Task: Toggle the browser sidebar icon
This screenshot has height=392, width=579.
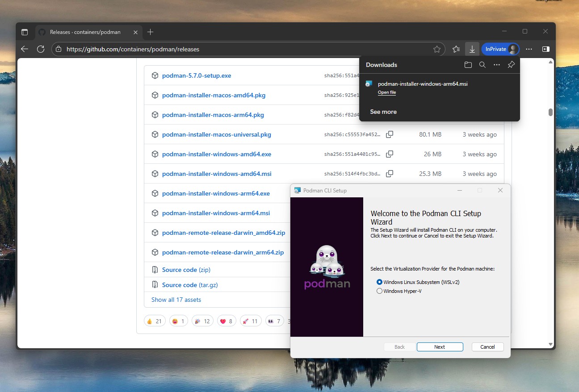Action: pos(545,49)
